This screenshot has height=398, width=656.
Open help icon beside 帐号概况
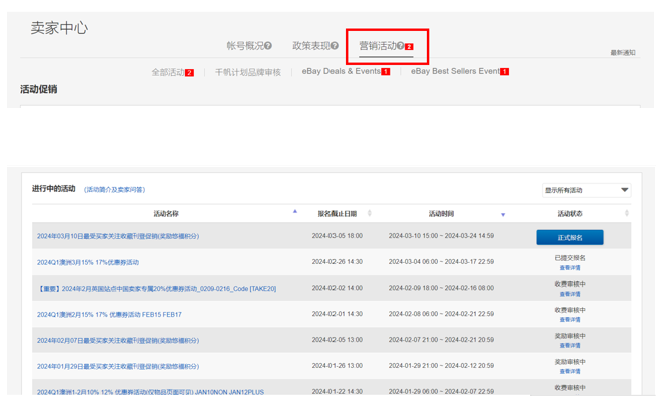(x=268, y=46)
